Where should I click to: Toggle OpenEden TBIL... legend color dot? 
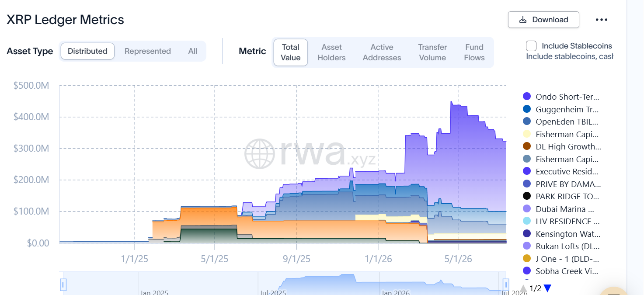pos(527,121)
